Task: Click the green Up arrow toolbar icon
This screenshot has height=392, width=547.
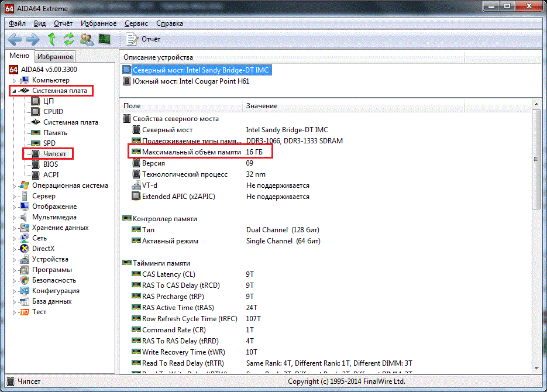Action: pyautogui.click(x=51, y=39)
